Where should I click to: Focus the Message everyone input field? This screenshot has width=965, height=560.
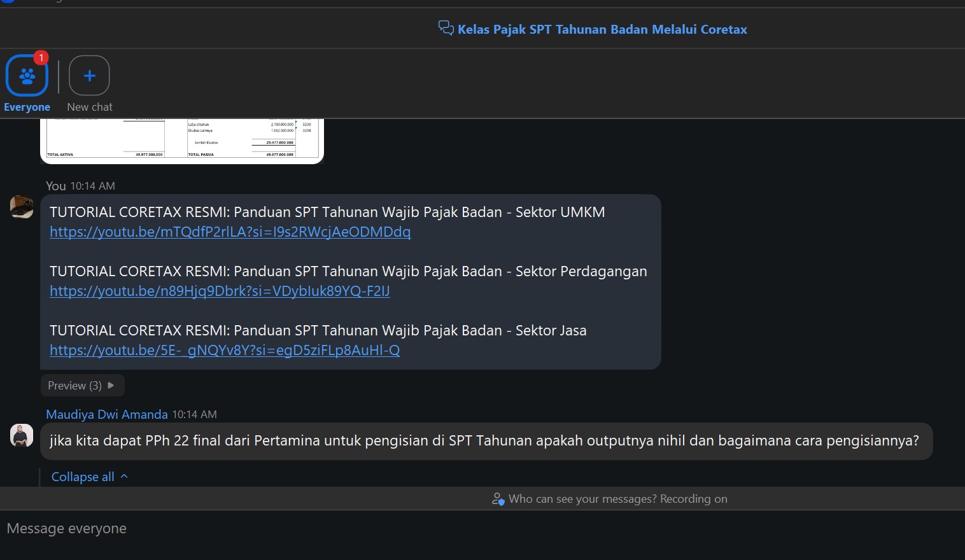pyautogui.click(x=446, y=529)
